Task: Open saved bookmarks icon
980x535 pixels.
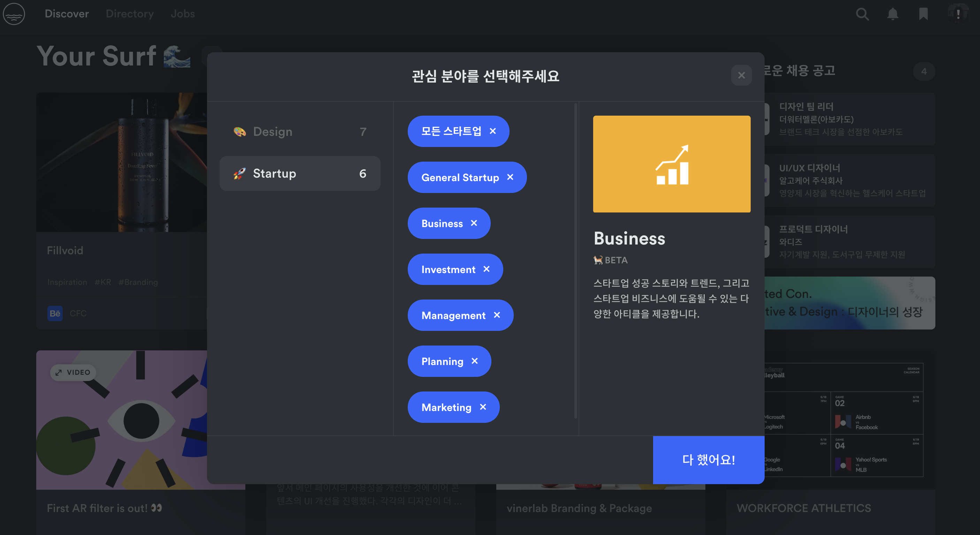Action: coord(923,14)
